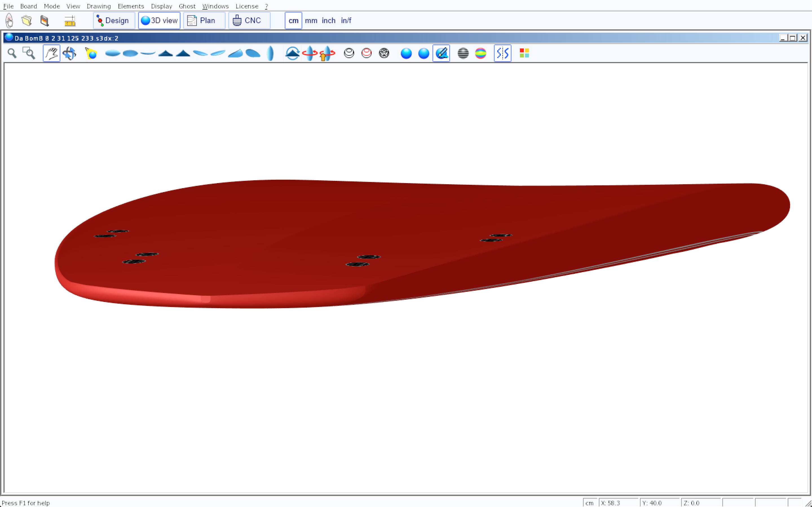Switch units to inch
Viewport: 812px width, 507px height.
(x=328, y=21)
